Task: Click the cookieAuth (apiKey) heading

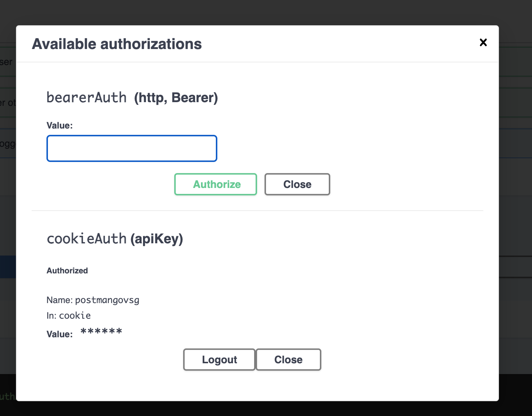Action: 115,239
